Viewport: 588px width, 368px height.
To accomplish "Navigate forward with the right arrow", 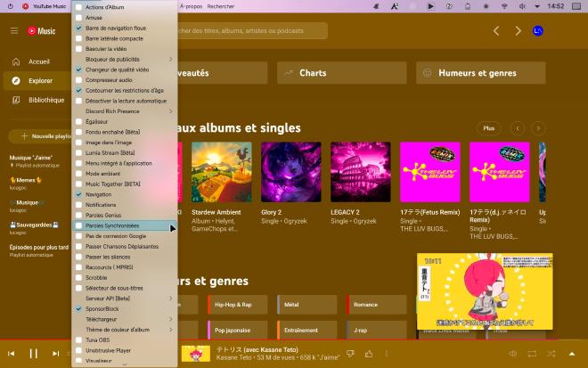I will click(518, 31).
